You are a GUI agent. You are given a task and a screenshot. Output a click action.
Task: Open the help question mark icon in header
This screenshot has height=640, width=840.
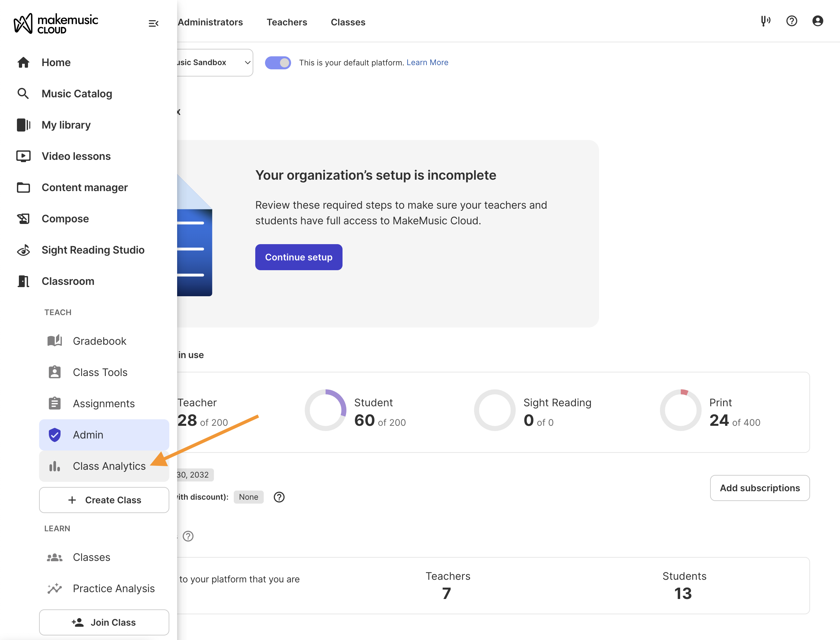(791, 21)
